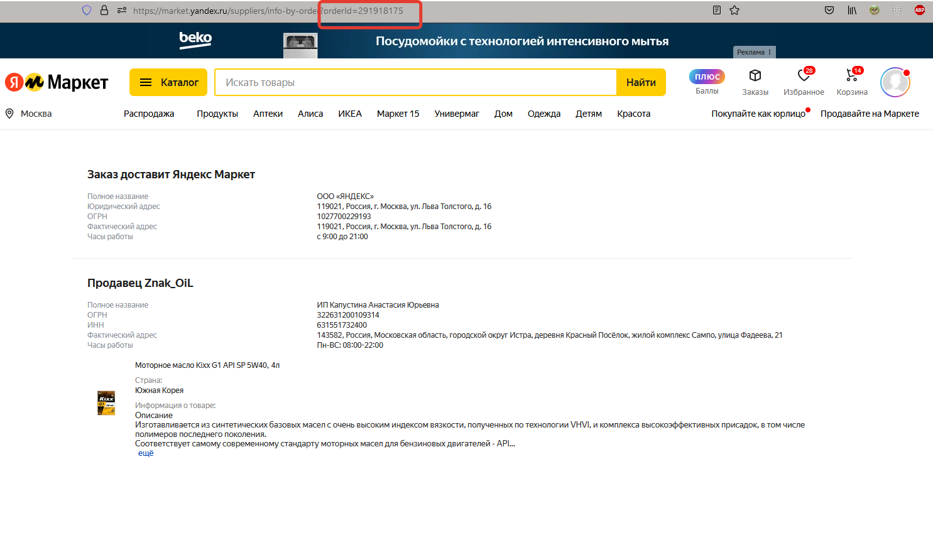Bookmark this page with star icon
Screen dimensions: 933x560
click(x=734, y=10)
